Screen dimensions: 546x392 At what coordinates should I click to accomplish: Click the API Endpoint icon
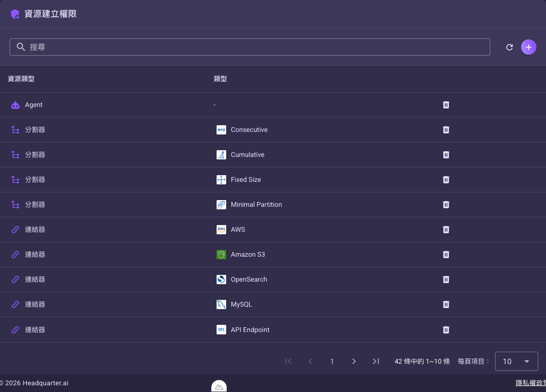[x=221, y=330]
